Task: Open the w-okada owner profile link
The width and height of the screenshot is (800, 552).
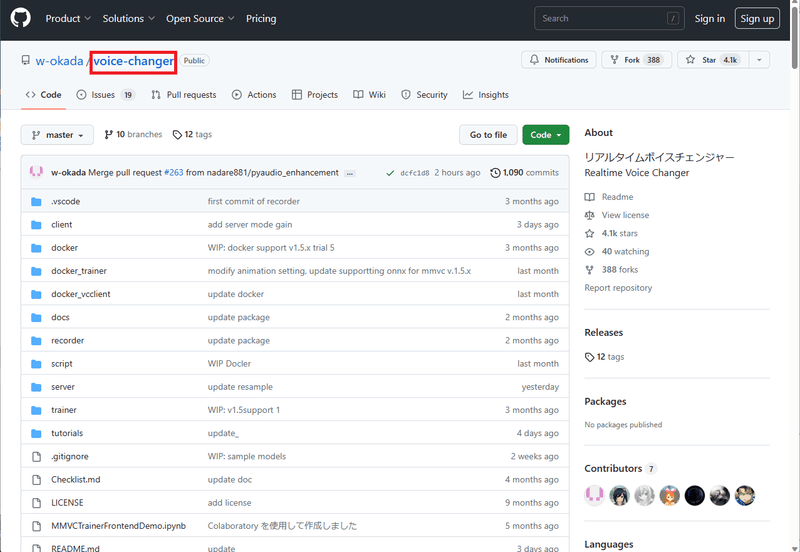Action: click(59, 61)
